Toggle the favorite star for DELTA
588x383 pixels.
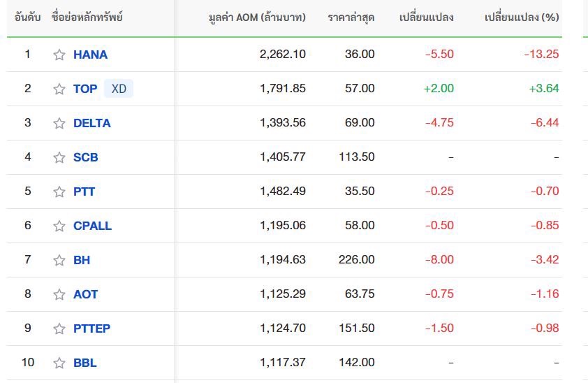pyautogui.click(x=59, y=123)
